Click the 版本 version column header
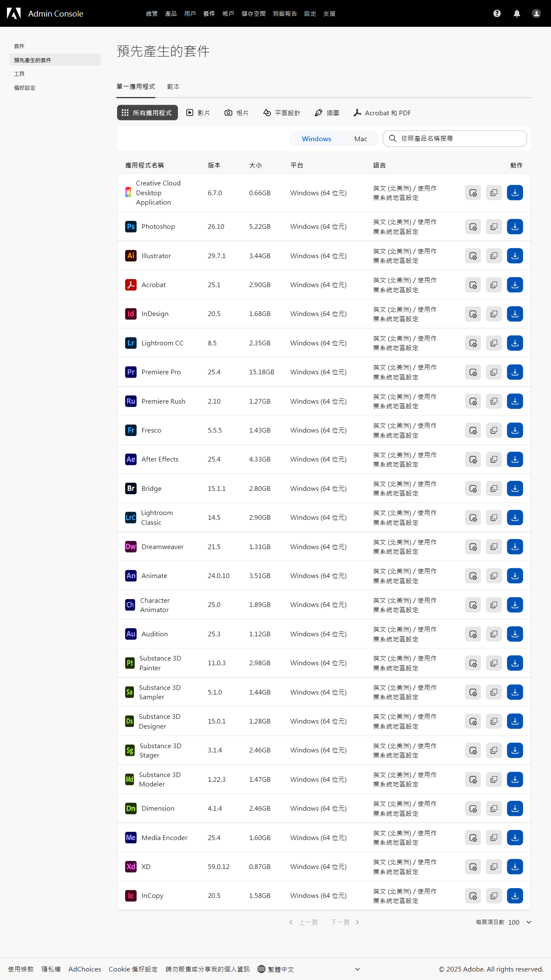551x980 pixels. tap(214, 165)
